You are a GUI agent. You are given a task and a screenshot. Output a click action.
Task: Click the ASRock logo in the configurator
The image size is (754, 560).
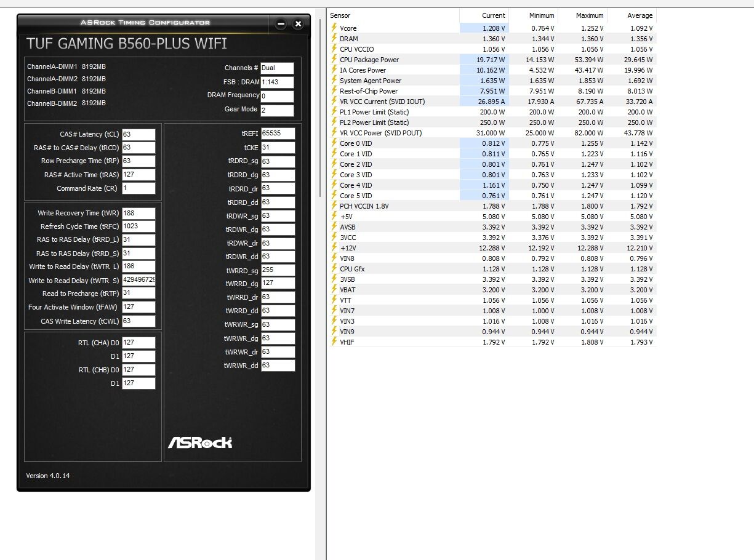tap(200, 442)
